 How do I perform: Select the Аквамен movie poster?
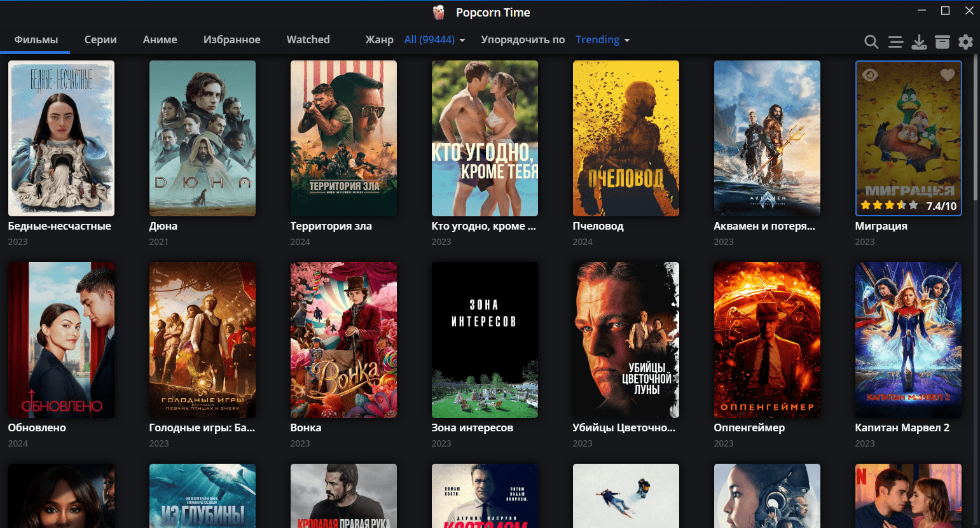[x=767, y=138]
